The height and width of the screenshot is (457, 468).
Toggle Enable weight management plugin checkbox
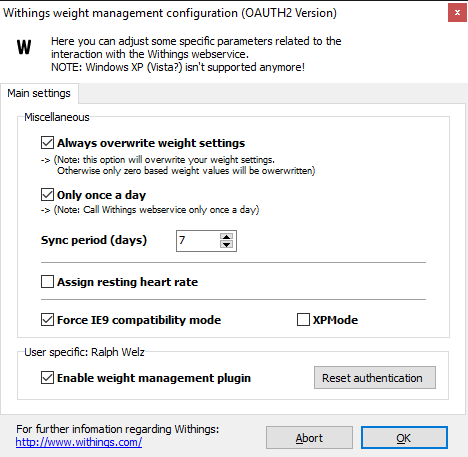47,378
